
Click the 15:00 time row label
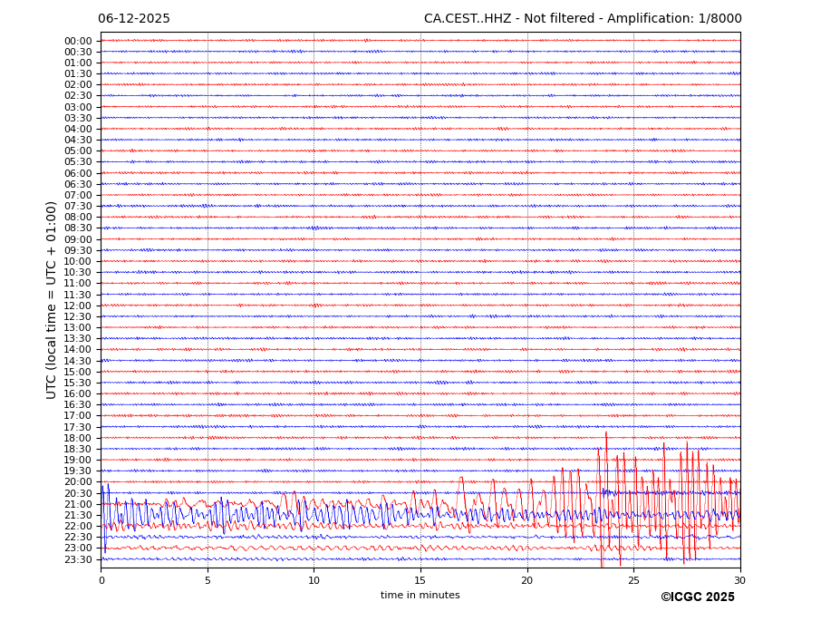coord(78,372)
